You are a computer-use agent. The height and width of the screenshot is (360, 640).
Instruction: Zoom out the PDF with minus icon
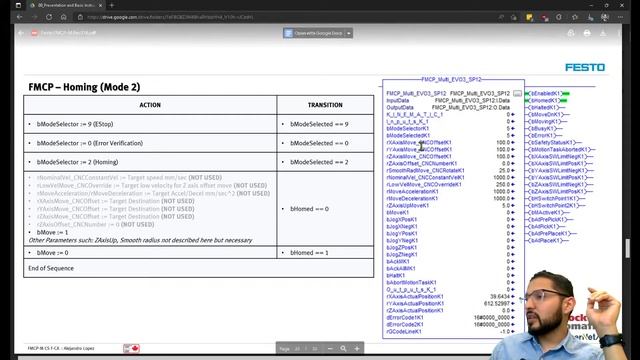coord(330,349)
